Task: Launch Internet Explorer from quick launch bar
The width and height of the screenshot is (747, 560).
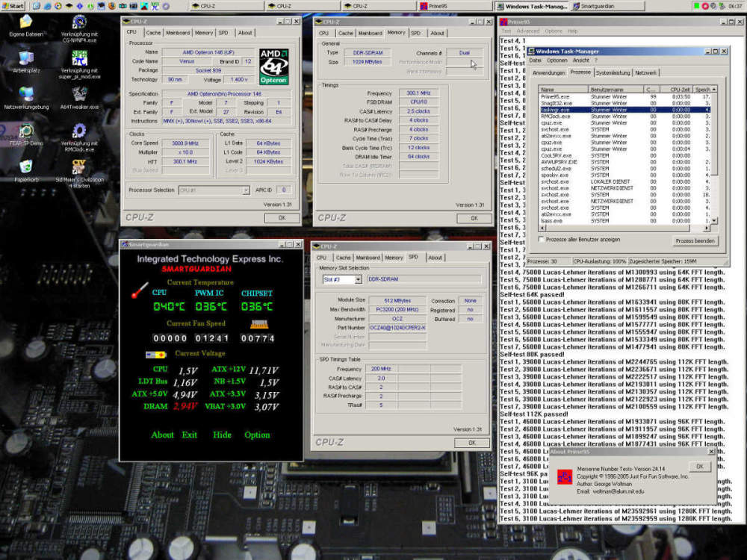Action: [x=48, y=6]
